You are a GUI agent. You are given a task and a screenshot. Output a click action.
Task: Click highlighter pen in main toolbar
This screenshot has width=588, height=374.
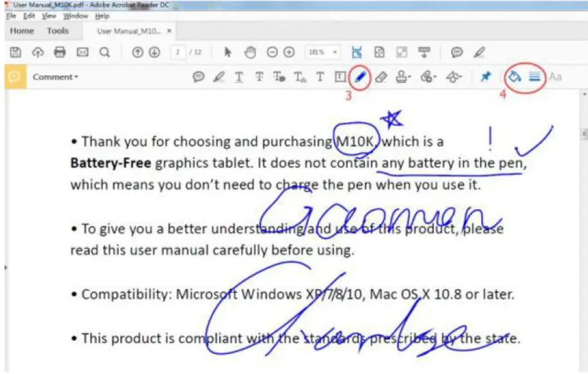coord(479,52)
